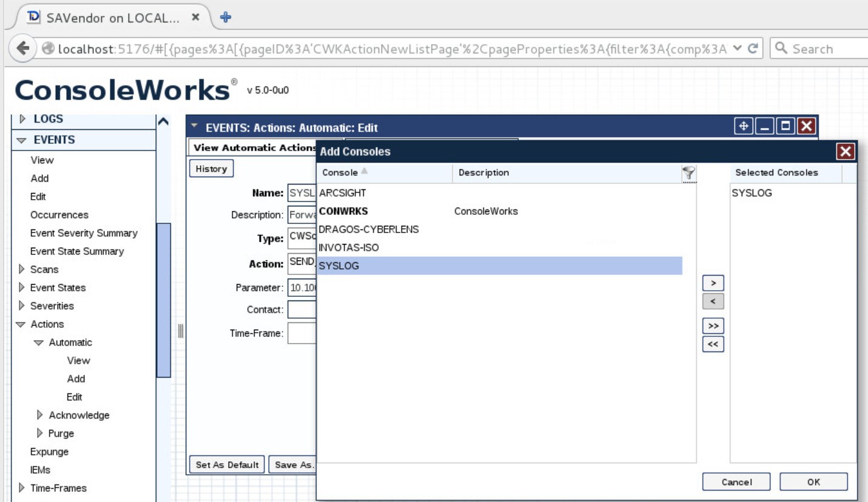Click the Save As button
The height and width of the screenshot is (502, 868).
click(294, 465)
